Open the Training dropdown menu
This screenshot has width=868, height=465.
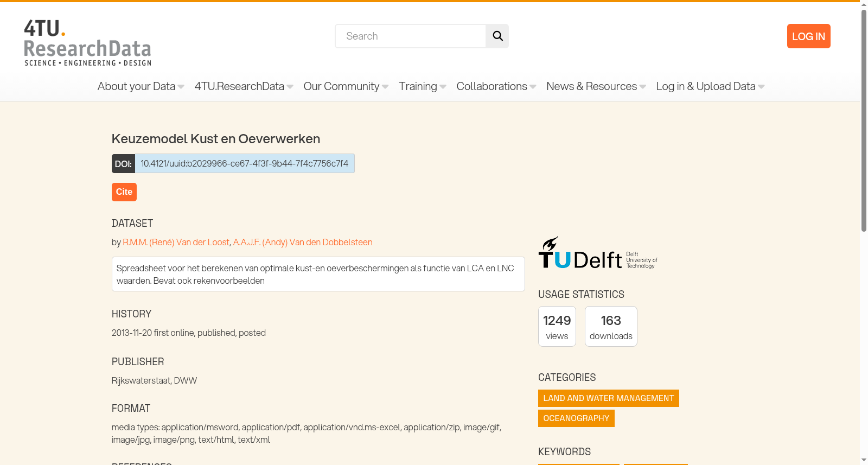(422, 86)
